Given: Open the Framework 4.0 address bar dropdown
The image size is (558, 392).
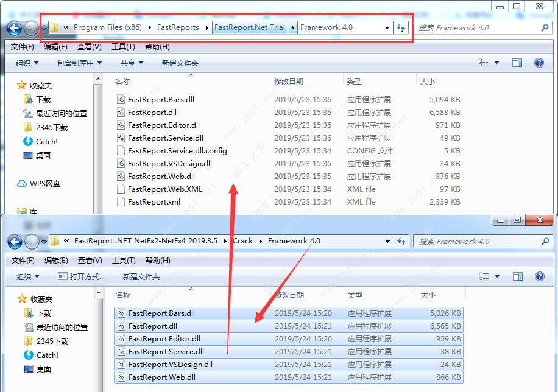Looking at the screenshot, I should 387,27.
